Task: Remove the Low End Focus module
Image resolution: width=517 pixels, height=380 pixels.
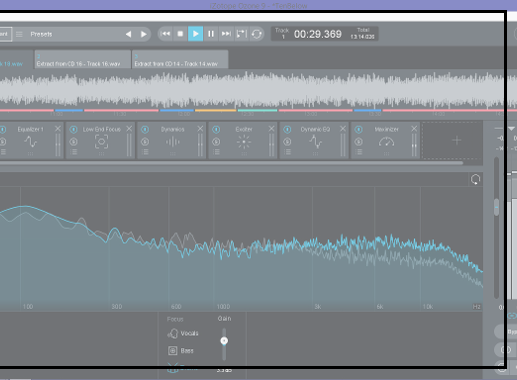Action: [129, 129]
